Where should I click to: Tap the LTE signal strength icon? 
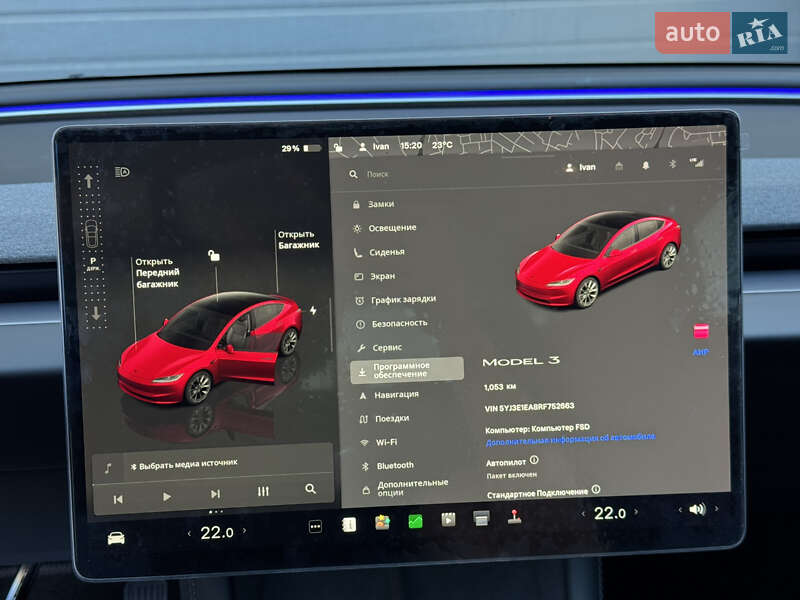[697, 162]
